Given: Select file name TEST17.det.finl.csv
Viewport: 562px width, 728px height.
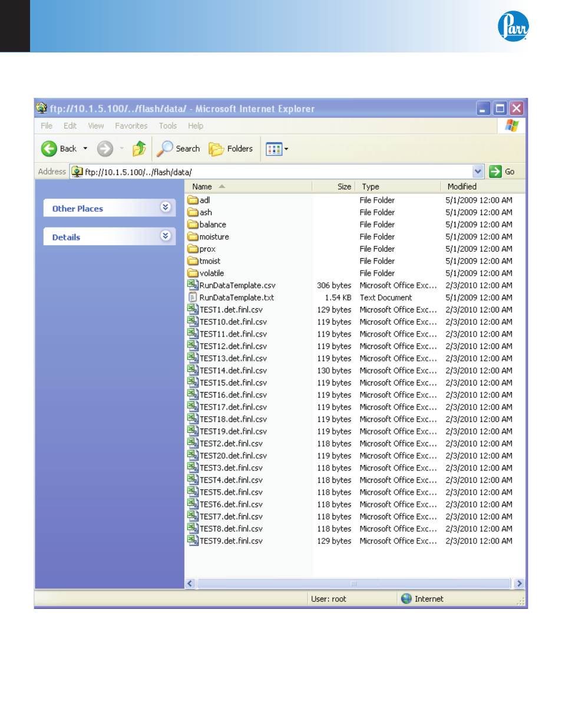Looking at the screenshot, I should pos(233,407).
